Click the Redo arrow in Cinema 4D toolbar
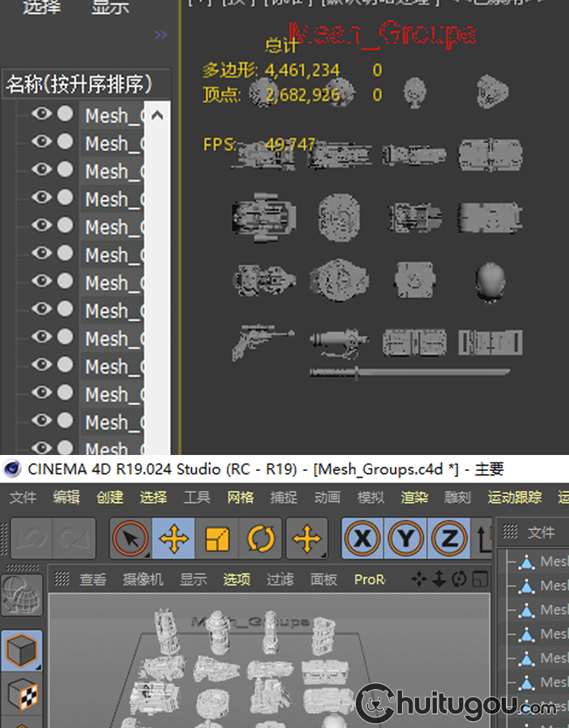The image size is (569, 728). (x=74, y=538)
